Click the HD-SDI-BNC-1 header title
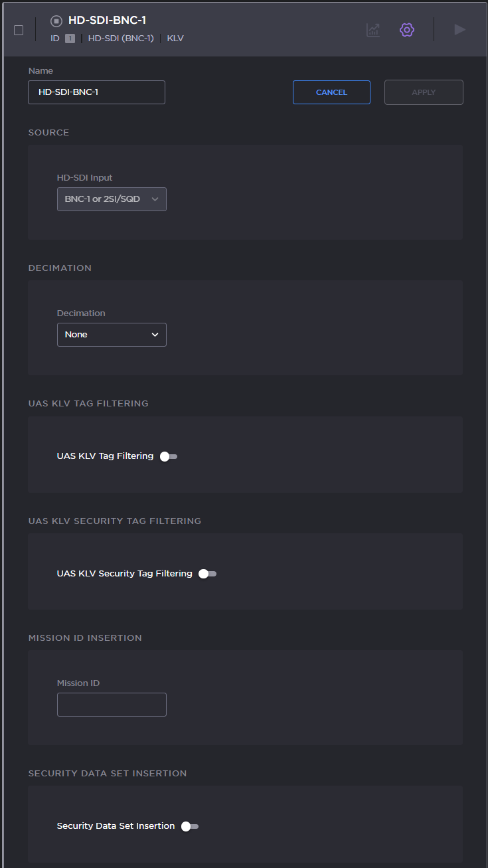This screenshot has width=488, height=868. pos(107,21)
